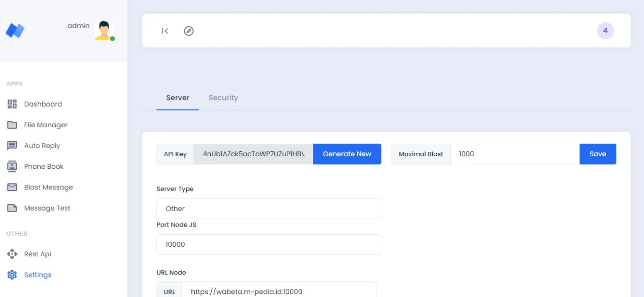Save the Maximal Blast value
This screenshot has width=644, height=297.
[598, 154]
